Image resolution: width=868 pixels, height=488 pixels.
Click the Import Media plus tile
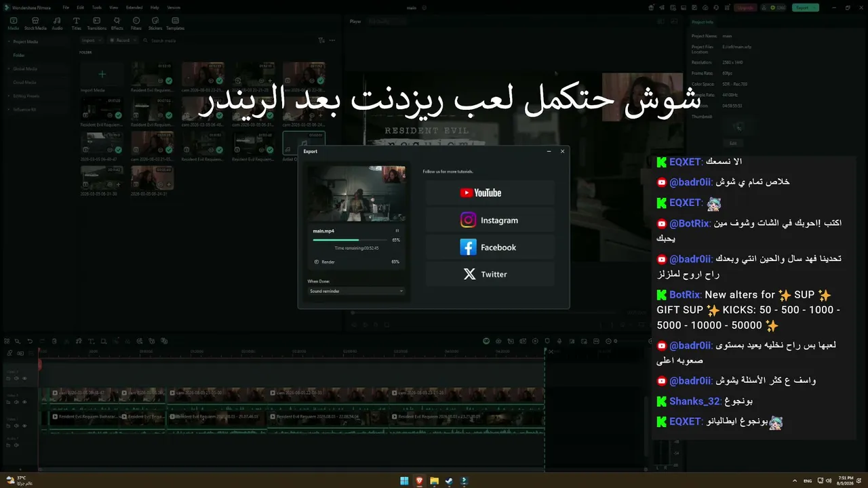point(102,74)
